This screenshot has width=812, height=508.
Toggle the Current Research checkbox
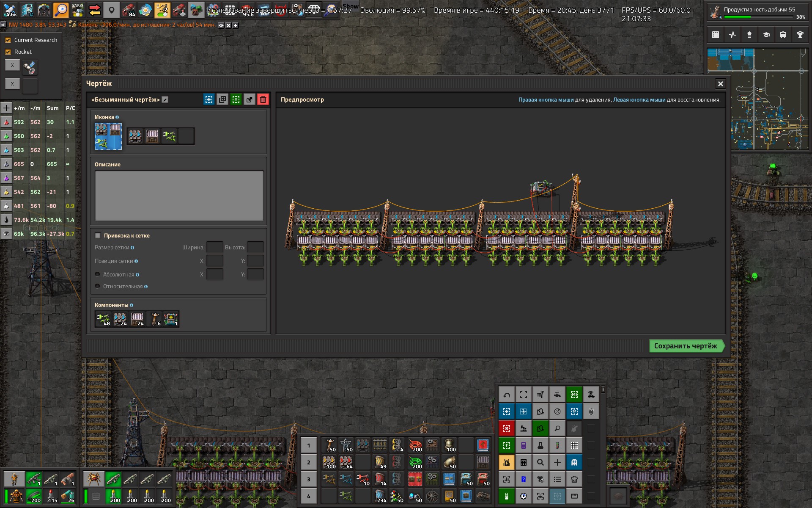tap(8, 40)
